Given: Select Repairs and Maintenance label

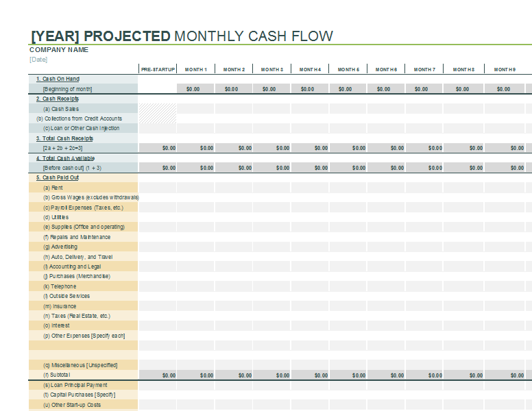Looking at the screenshot, I should (x=77, y=237).
